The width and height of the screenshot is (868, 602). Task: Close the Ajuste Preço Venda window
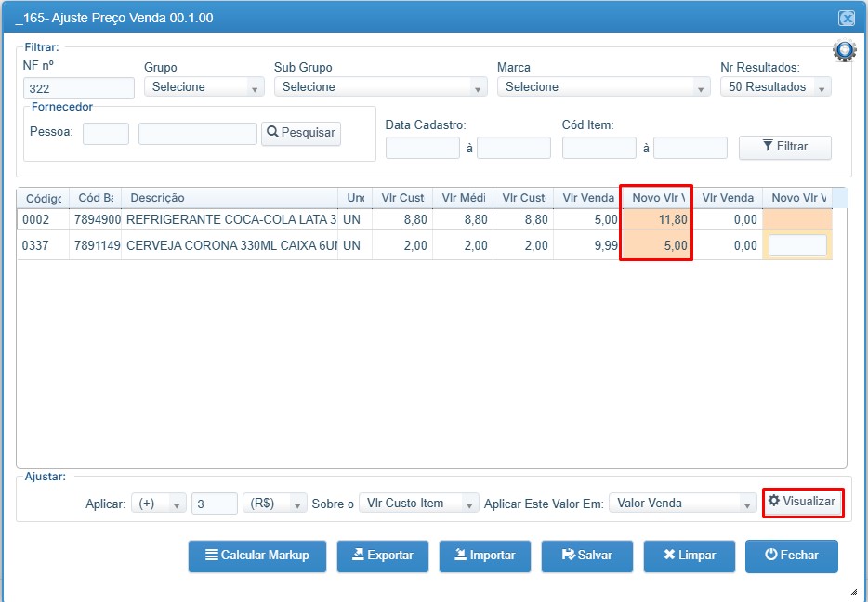point(847,19)
